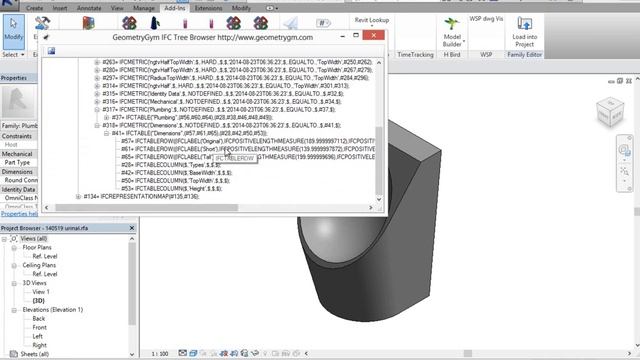Expand the #37 IFCTABLE Plumbing node
The image size is (640, 360).
point(107,118)
